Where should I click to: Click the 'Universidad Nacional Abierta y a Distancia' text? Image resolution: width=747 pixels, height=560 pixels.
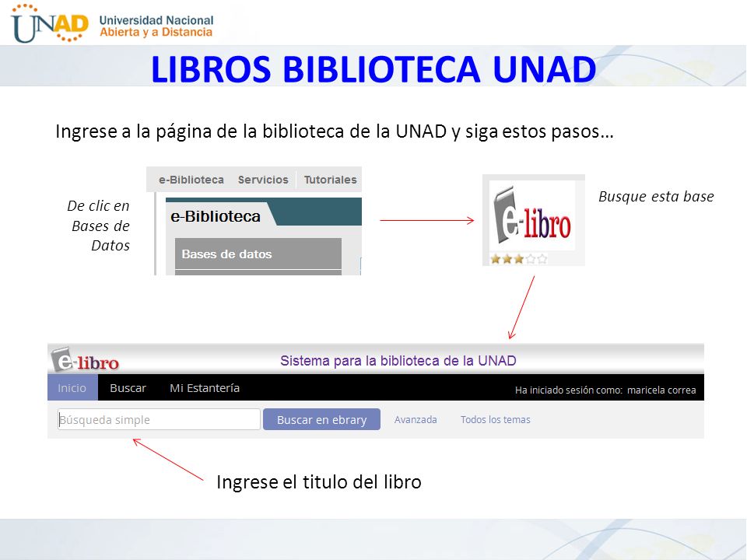pos(156,26)
